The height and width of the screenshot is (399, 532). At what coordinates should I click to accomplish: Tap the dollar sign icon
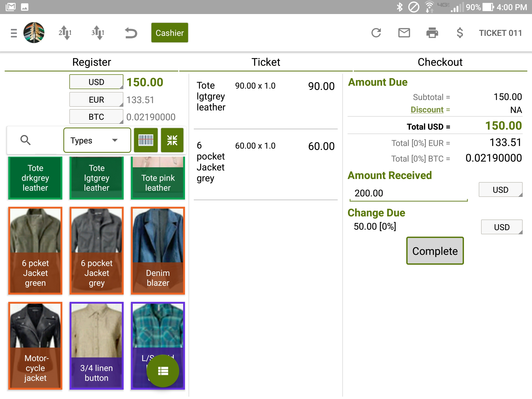pyautogui.click(x=460, y=33)
